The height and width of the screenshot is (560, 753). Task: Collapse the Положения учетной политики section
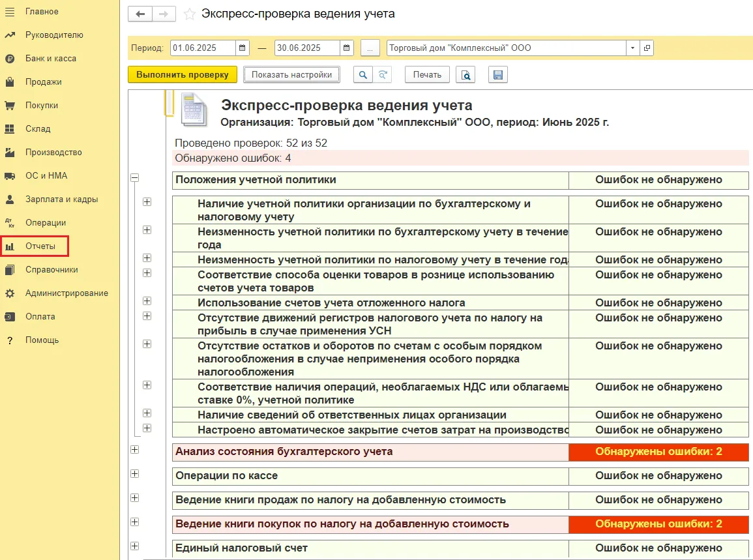(x=135, y=177)
